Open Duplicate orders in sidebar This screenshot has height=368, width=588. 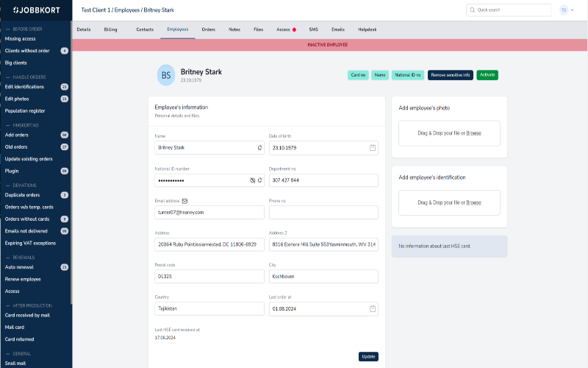(22, 195)
